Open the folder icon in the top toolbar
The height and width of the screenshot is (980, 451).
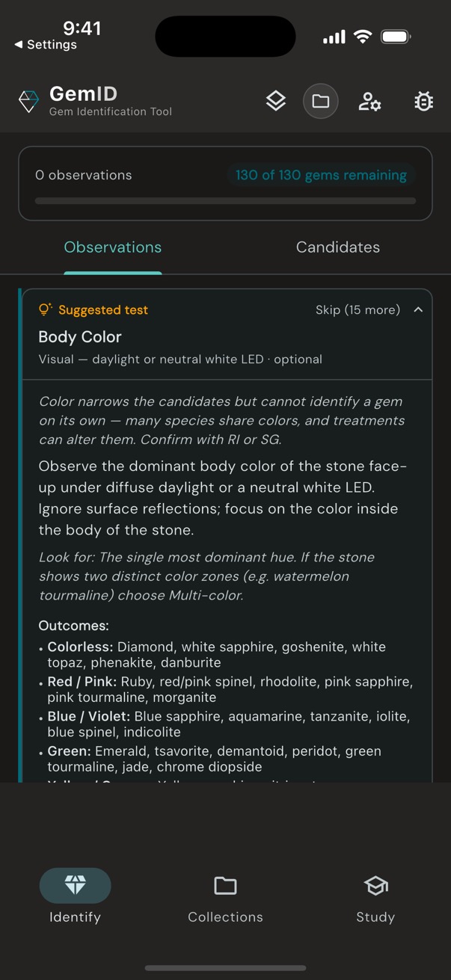[320, 100]
